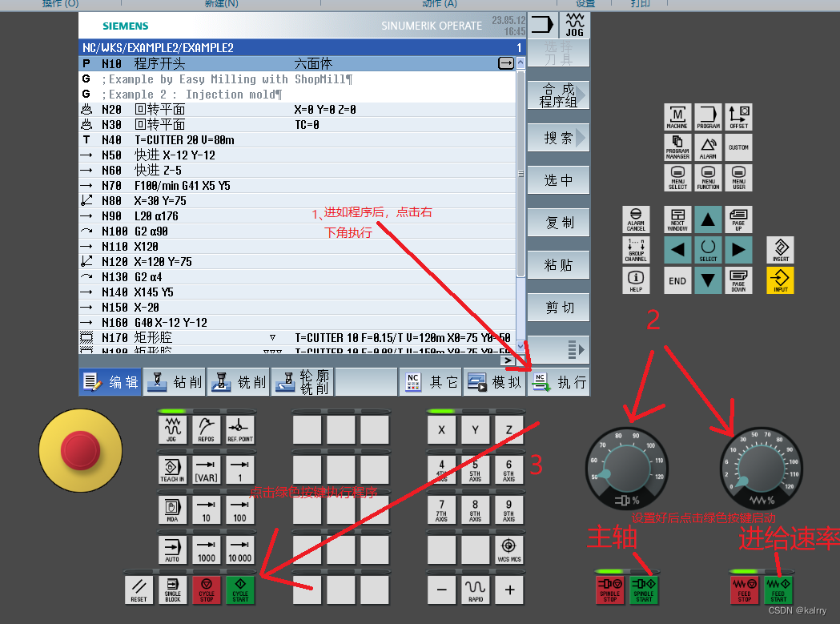Click the right arrow cursor key

[739, 250]
